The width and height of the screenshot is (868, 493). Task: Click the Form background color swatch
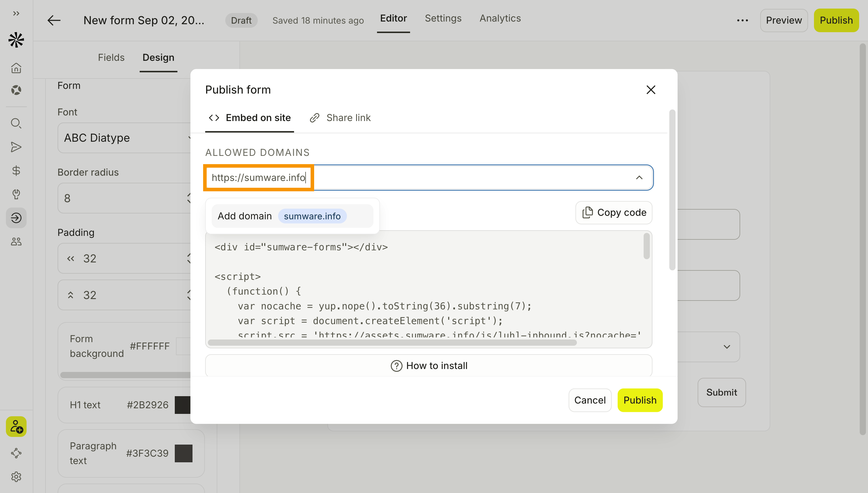coord(183,346)
